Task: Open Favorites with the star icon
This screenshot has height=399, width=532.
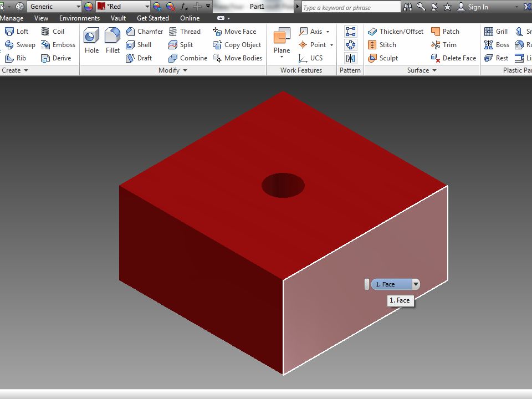Action: coord(448,7)
